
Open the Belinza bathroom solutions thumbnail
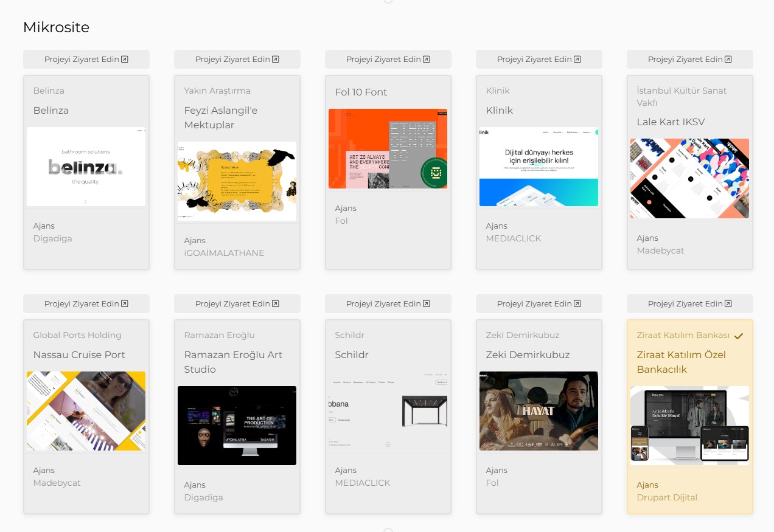point(86,167)
